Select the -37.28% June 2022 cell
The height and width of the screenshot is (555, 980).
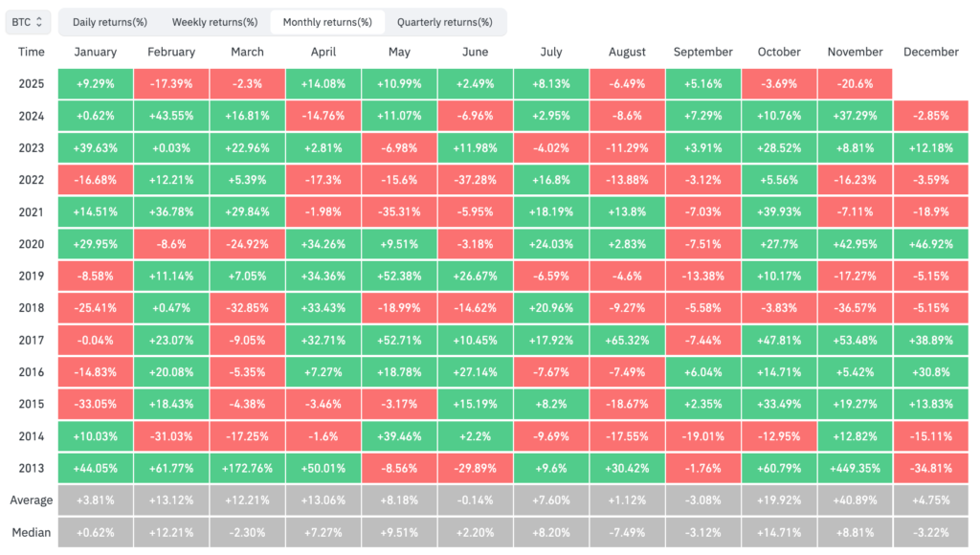[x=476, y=180]
